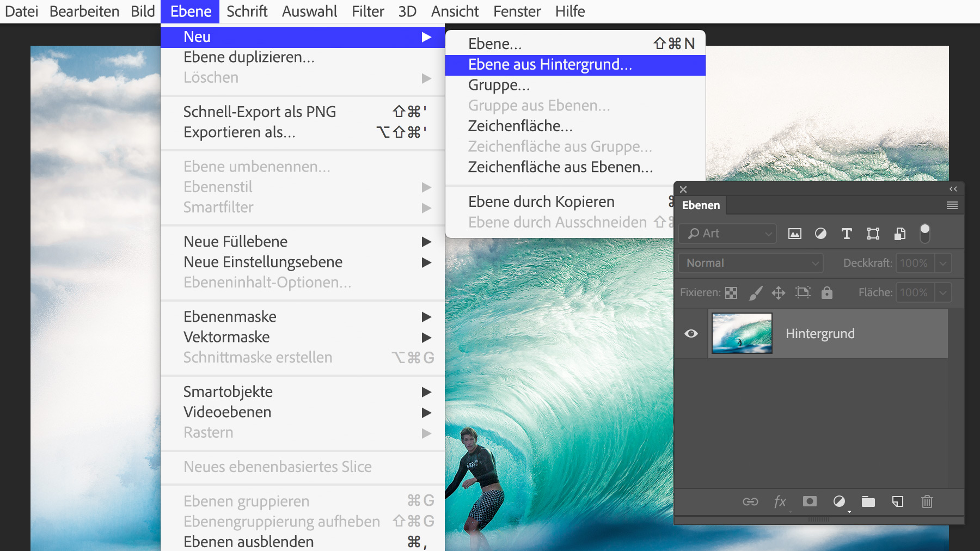Filter layers by shape layer icon
Viewport: 980px width, 551px height.
(873, 234)
